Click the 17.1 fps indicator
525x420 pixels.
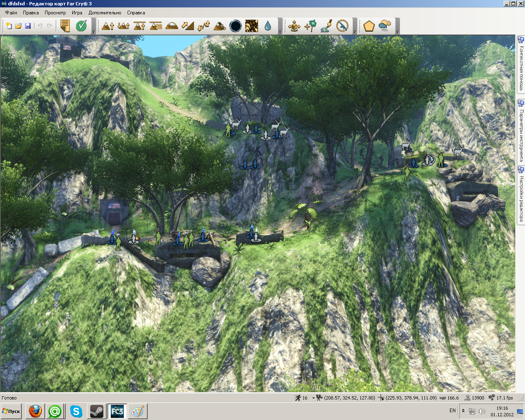(504, 398)
